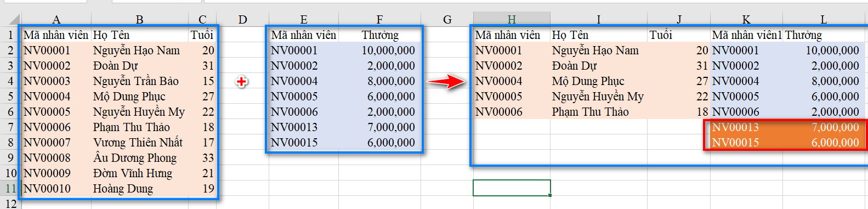
Task: Click age 33 in column C
Action: click(202, 158)
